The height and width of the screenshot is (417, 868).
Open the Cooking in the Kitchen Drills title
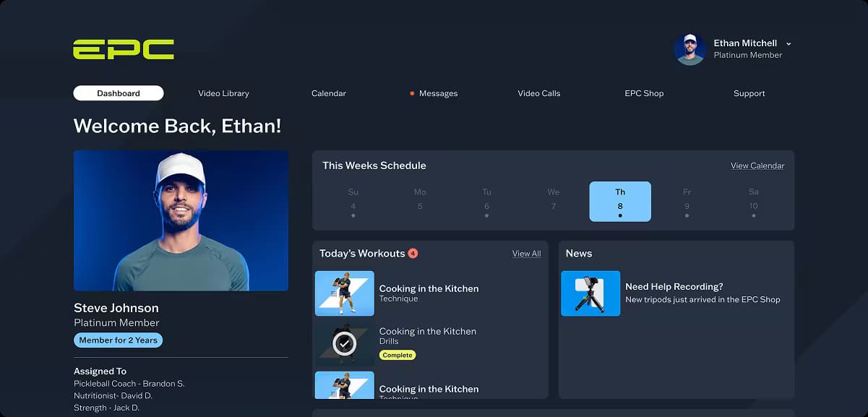point(428,331)
